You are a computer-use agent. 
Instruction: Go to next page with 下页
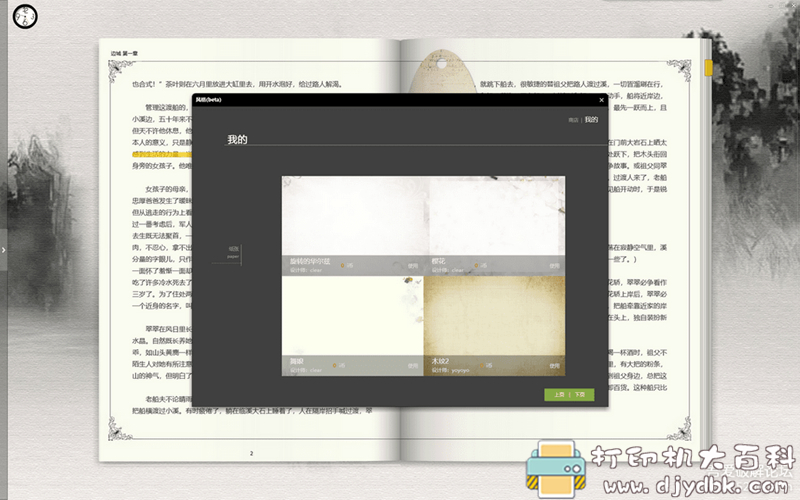coord(580,394)
